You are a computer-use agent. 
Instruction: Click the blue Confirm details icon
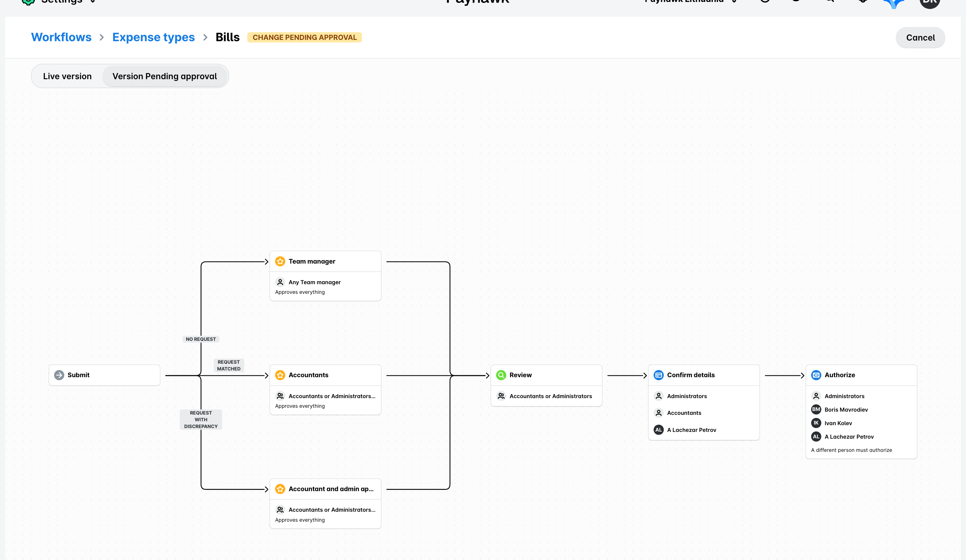pos(658,375)
